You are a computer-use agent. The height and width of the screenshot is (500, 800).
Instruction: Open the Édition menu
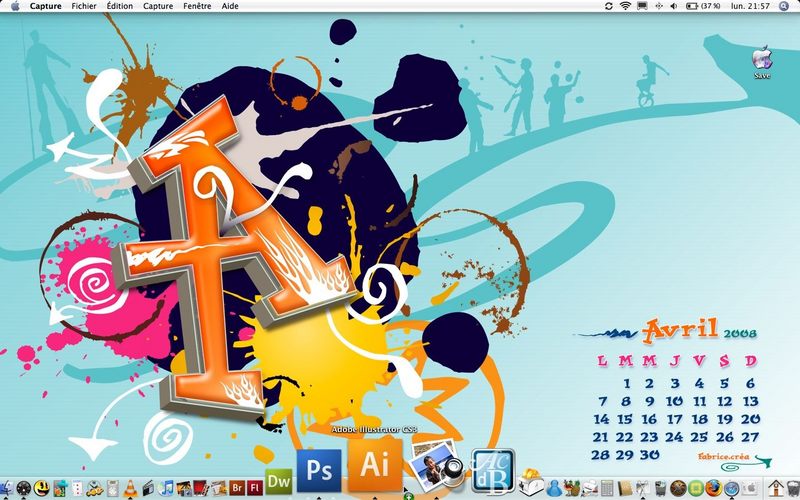point(120,6)
